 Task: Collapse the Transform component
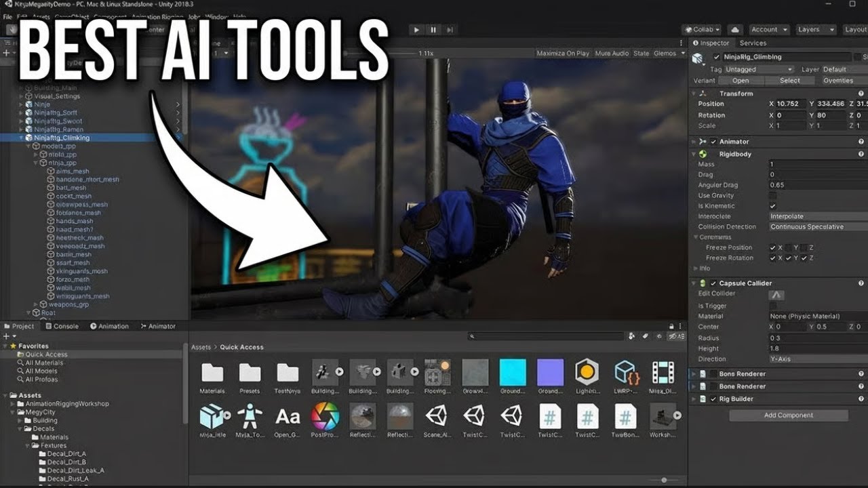694,94
